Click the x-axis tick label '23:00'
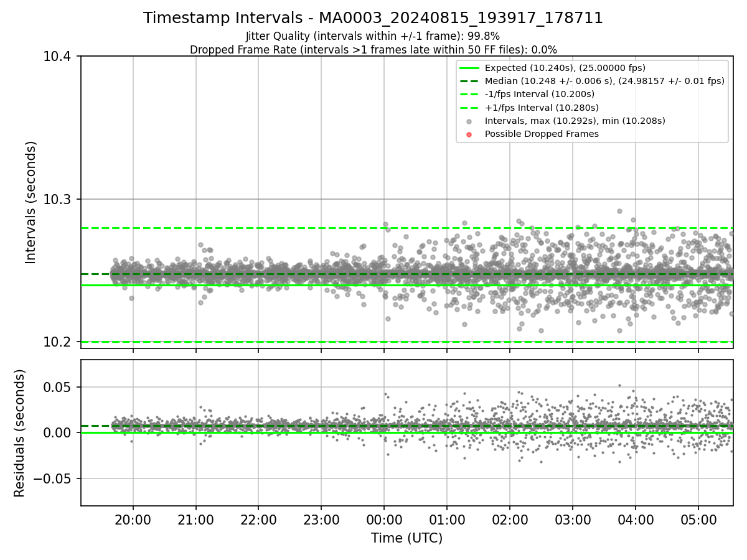 tap(321, 520)
